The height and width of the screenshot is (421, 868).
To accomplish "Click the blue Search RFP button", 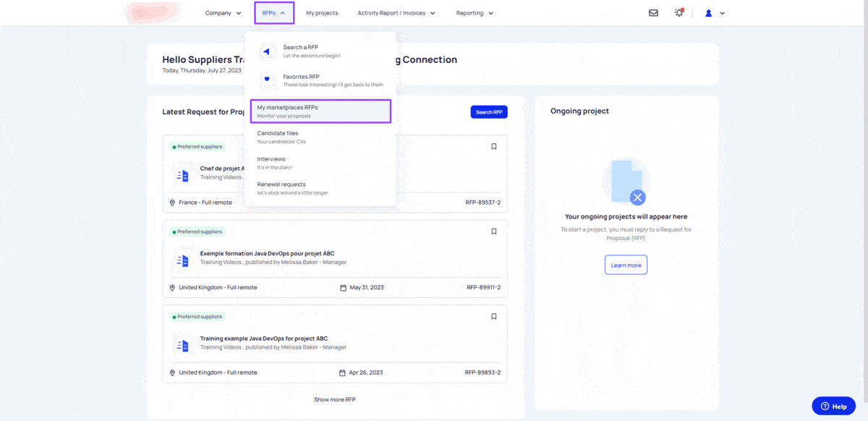I will point(489,112).
